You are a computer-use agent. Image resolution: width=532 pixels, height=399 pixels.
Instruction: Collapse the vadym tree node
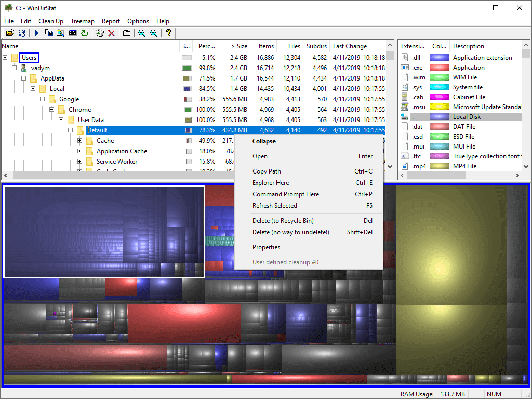tap(14, 68)
